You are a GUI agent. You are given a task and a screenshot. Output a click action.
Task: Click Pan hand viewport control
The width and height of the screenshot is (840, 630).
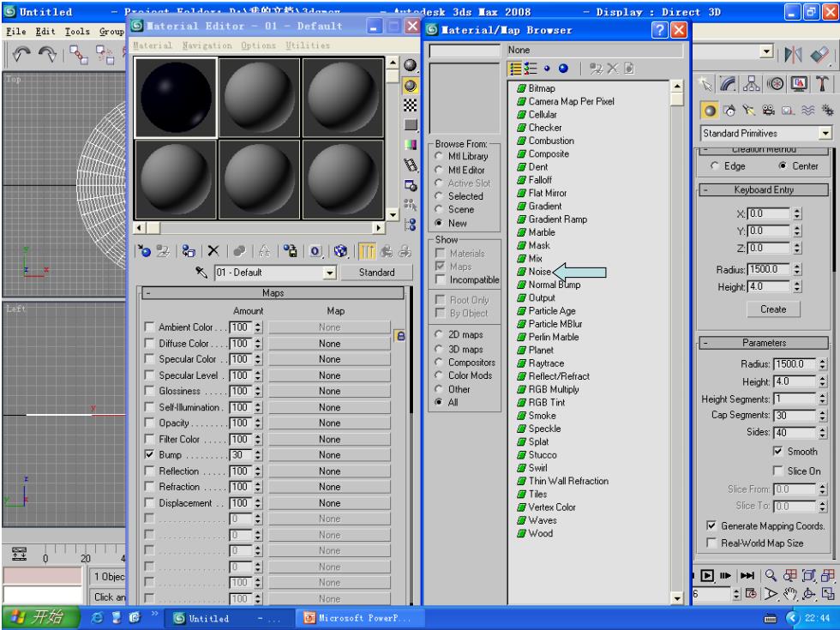pos(789,593)
